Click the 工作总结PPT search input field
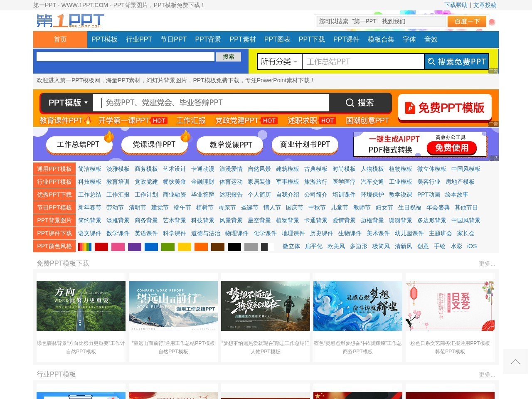This screenshot has width=532, height=399. (363, 62)
